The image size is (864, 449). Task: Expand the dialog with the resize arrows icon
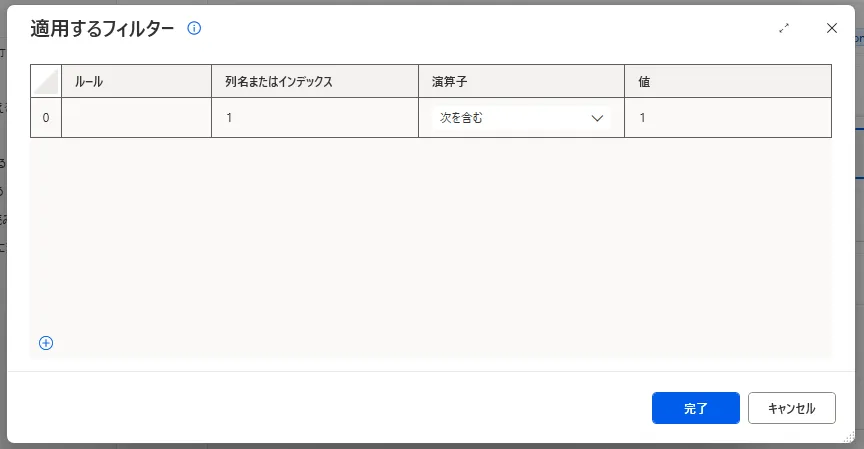point(784,29)
